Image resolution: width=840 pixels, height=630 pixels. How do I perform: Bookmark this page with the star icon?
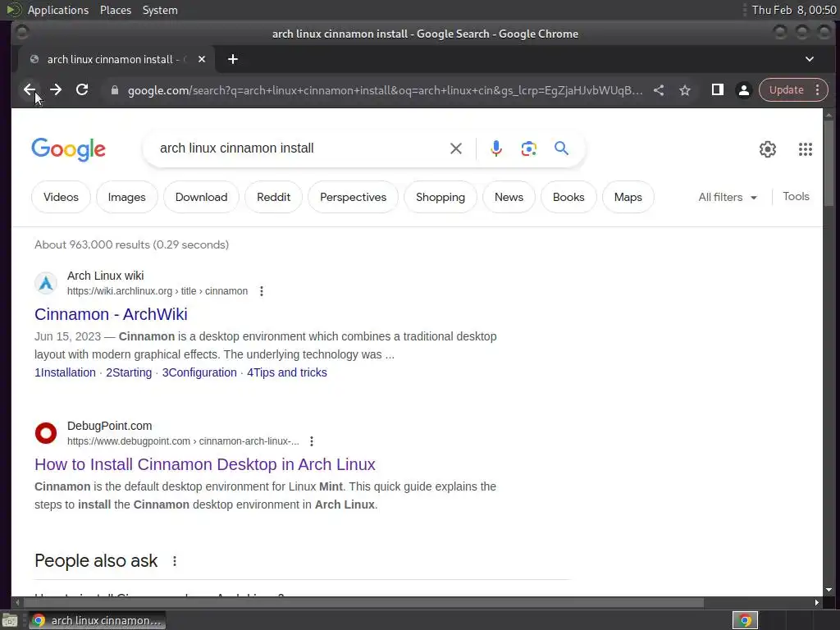685,90
